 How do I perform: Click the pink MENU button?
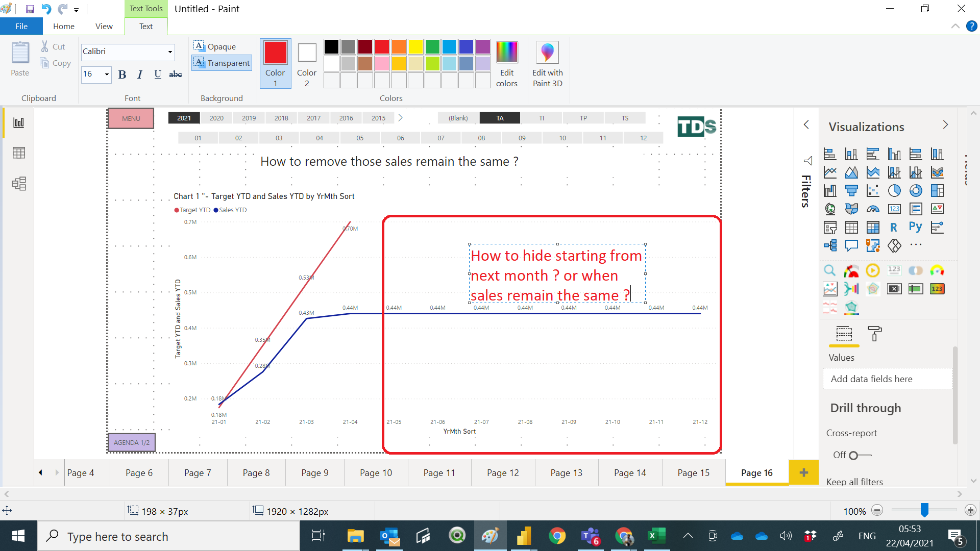tap(131, 118)
